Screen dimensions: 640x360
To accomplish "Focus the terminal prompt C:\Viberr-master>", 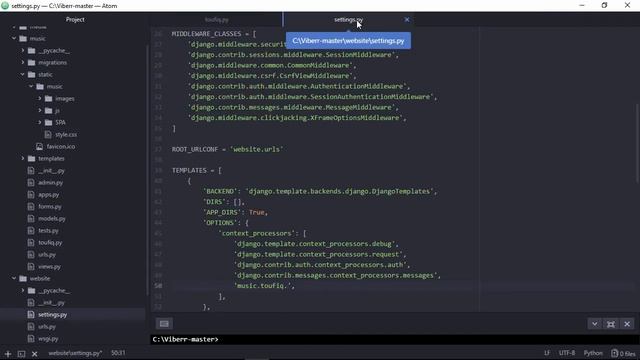I will (185, 339).
